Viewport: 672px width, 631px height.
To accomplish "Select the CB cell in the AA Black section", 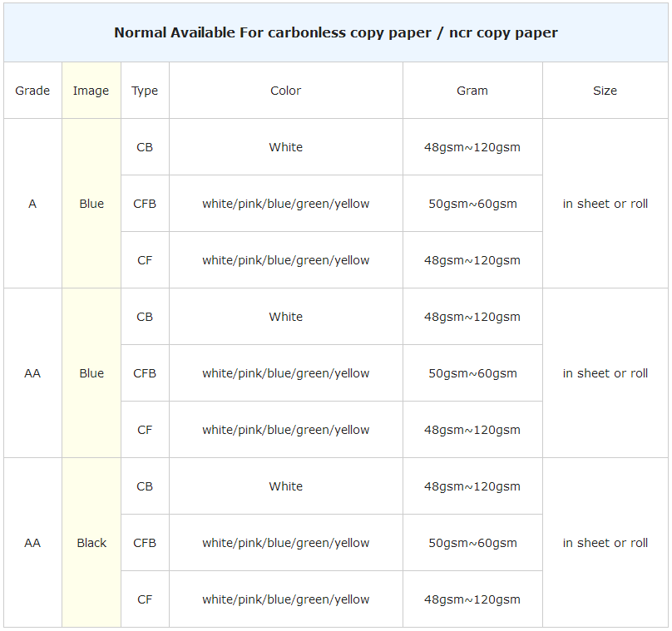I will [145, 486].
